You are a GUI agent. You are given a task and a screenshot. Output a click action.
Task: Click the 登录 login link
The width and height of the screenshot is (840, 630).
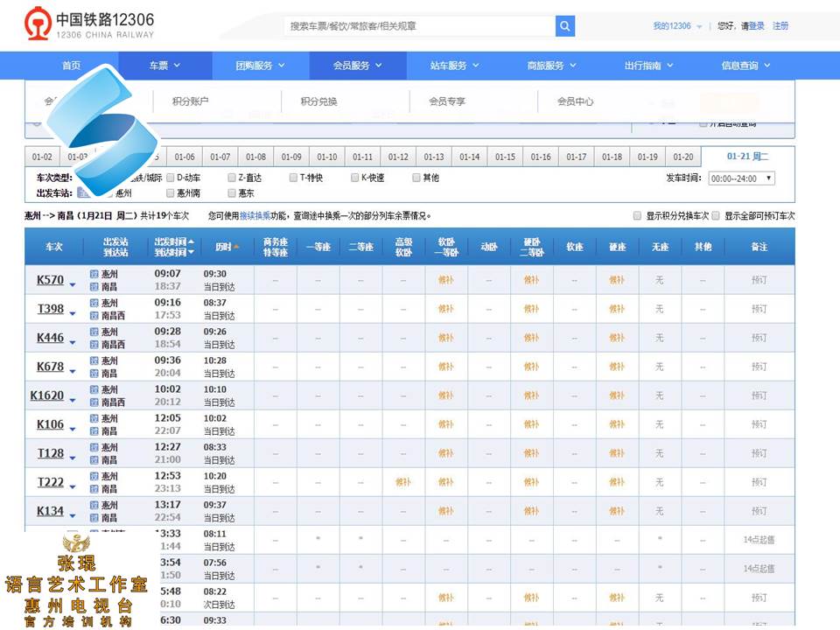pyautogui.click(x=756, y=25)
